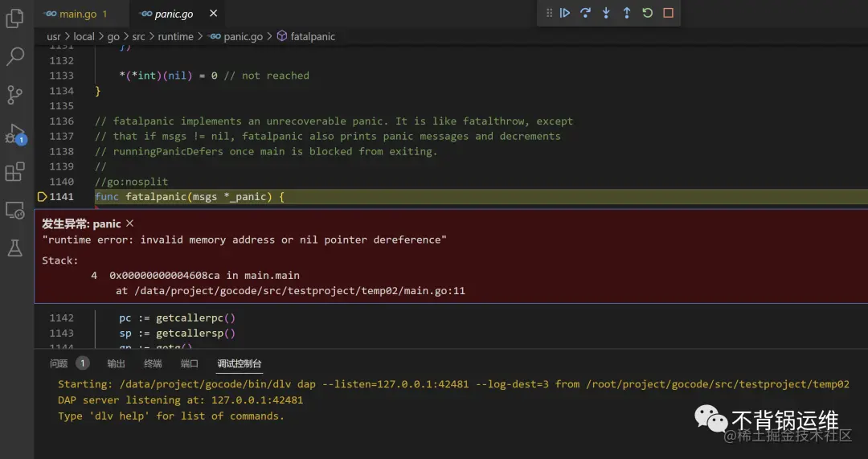Step over in the debug toolbar
Image resolution: width=868 pixels, height=459 pixels.
coord(585,13)
